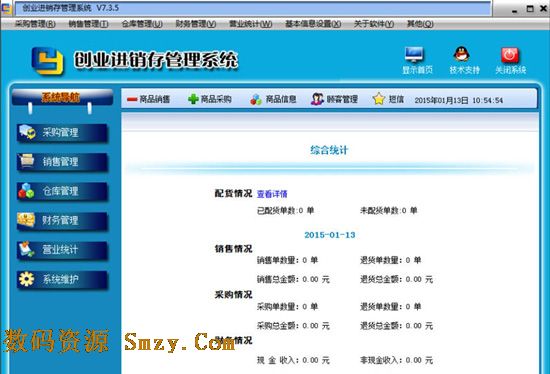Click the 技术支持 penguin icon

point(462,54)
